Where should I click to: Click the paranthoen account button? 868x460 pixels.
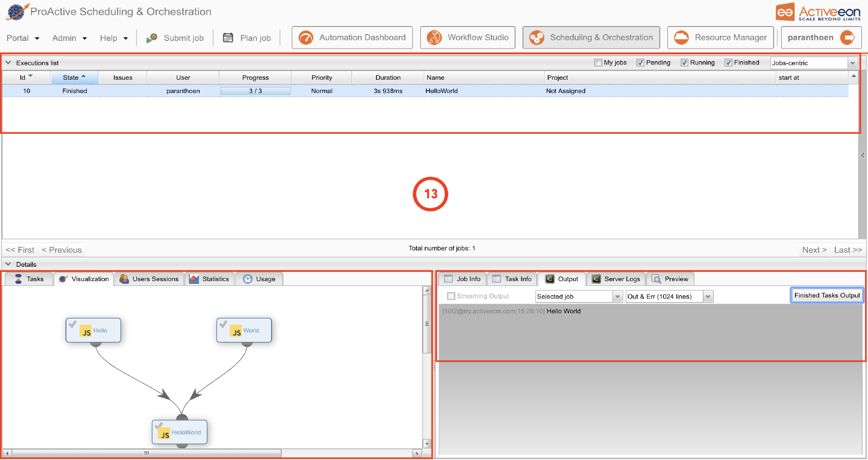click(x=821, y=38)
